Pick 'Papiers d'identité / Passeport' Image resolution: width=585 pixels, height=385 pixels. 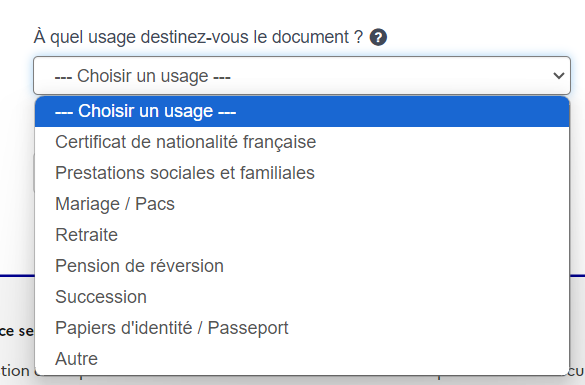coord(302,328)
